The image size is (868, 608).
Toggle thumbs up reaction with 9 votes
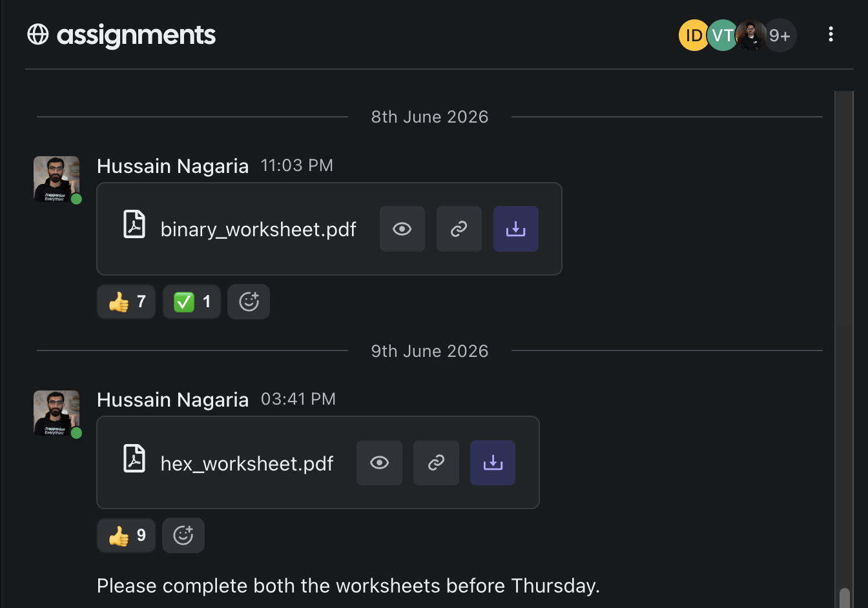127,535
